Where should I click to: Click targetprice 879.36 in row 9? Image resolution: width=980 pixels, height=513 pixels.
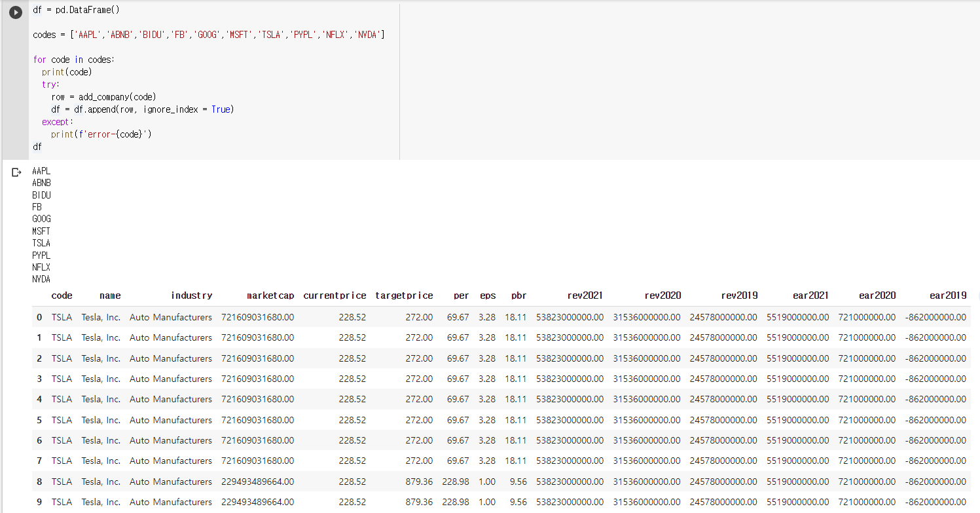pyautogui.click(x=419, y=502)
